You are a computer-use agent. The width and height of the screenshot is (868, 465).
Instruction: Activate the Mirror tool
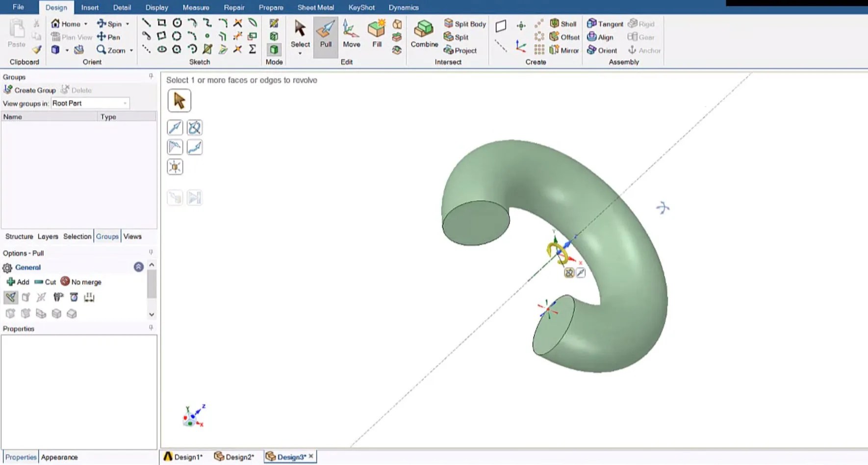564,50
